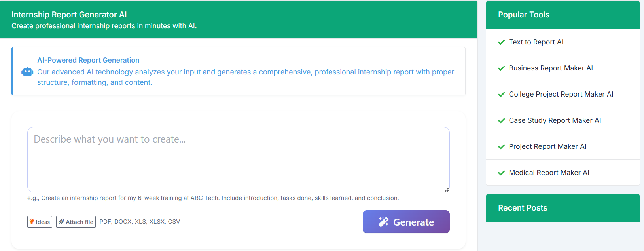Click the checkmark beside Medical Report Maker AI
Screen dimensions: 644x251
pyautogui.click(x=501, y=173)
